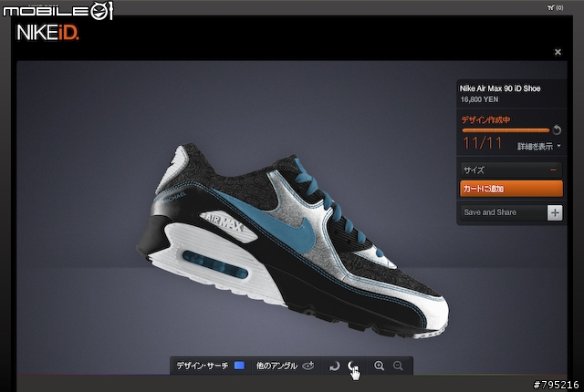Click the Nike Air Max 90 iD Shoe title
This screenshot has height=392, width=584.
(x=500, y=88)
